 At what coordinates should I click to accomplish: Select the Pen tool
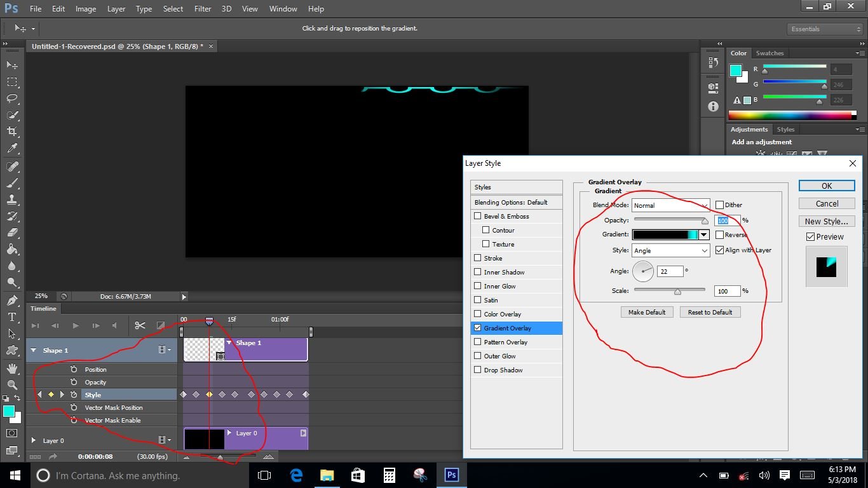(x=12, y=300)
